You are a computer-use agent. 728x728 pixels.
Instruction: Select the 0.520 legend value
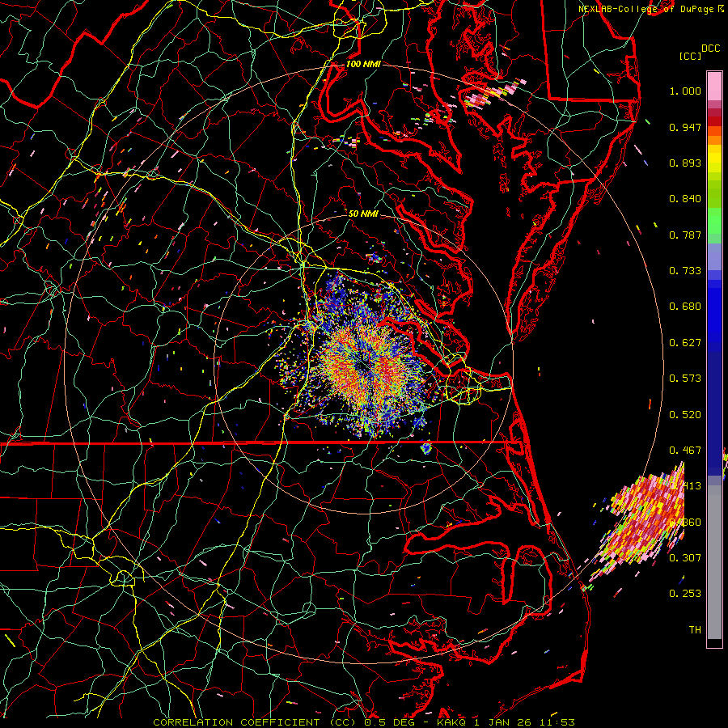685,415
